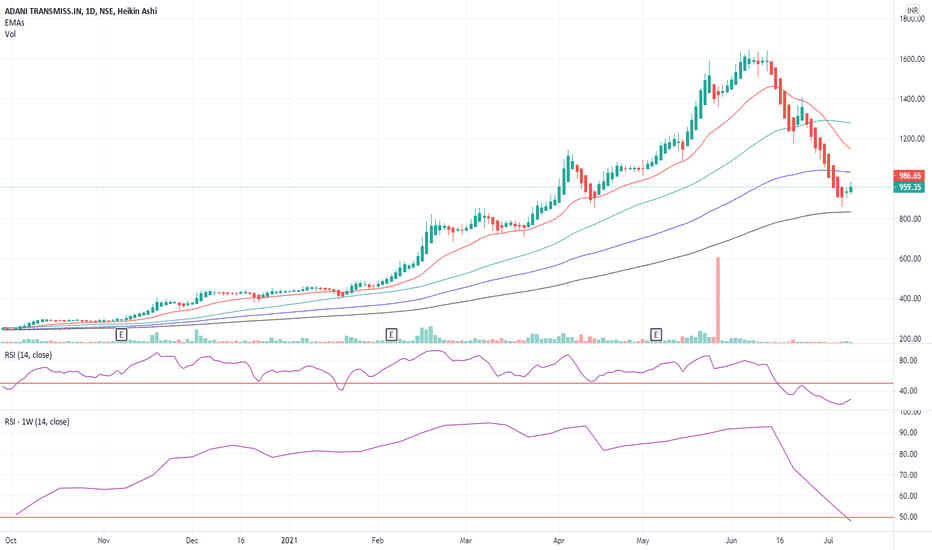The height and width of the screenshot is (550, 932).
Task: Click the Jun label on the time axis
Action: 731,540
